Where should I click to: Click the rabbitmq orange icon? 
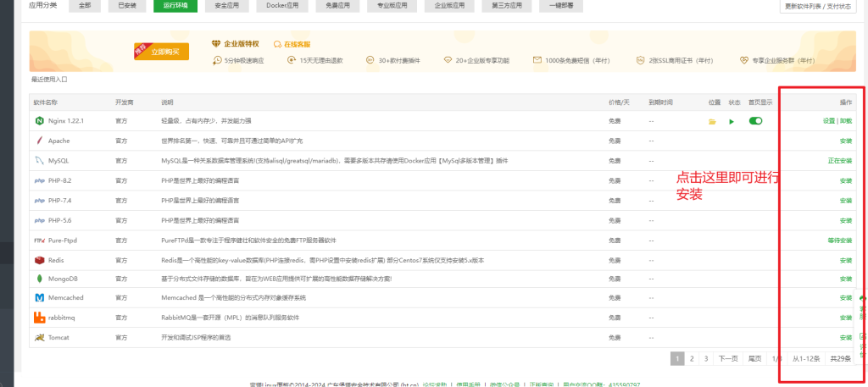pos(39,318)
